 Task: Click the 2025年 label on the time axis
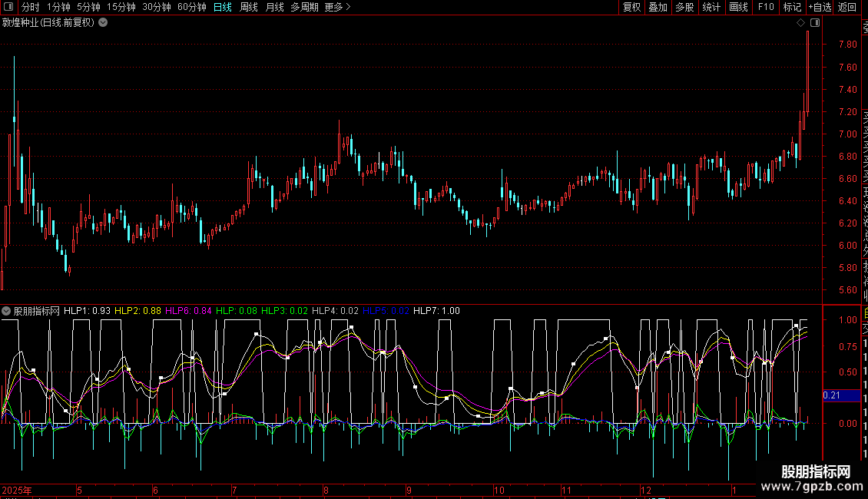click(17, 490)
